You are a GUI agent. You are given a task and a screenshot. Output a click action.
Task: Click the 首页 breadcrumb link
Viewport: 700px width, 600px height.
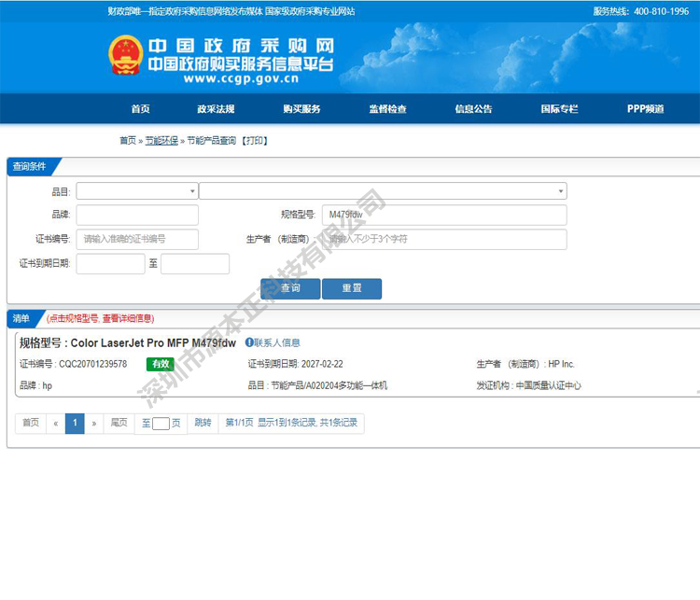coord(128,141)
